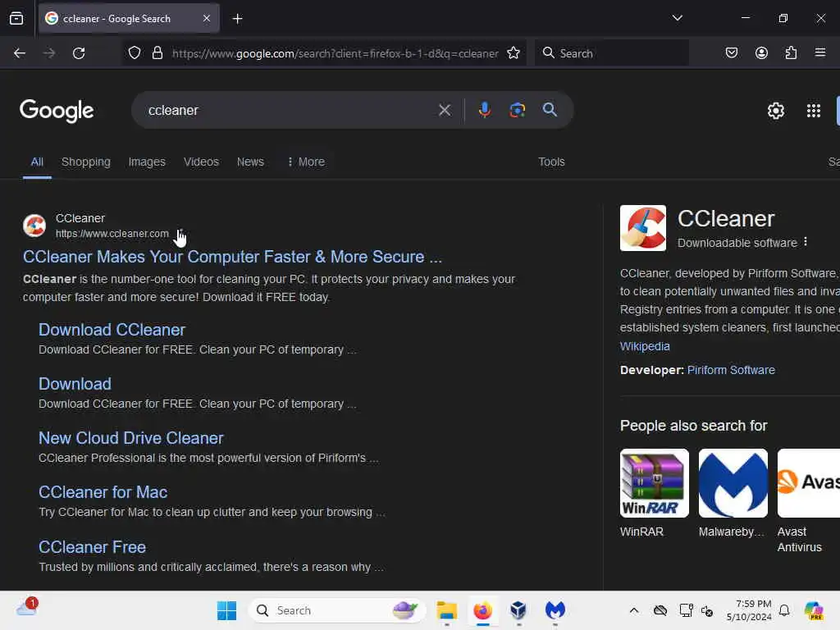Go to Google homepage logo
This screenshot has height=630, width=840.
click(57, 111)
